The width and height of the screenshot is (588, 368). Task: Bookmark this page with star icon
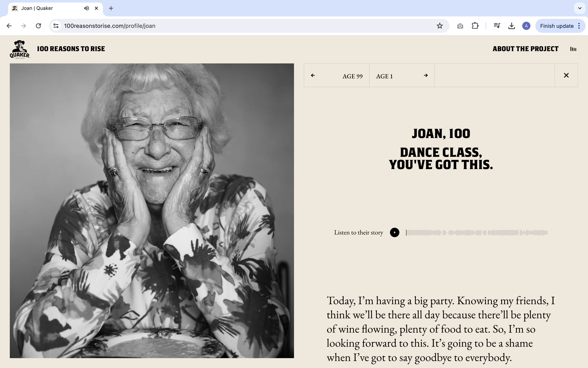click(440, 26)
